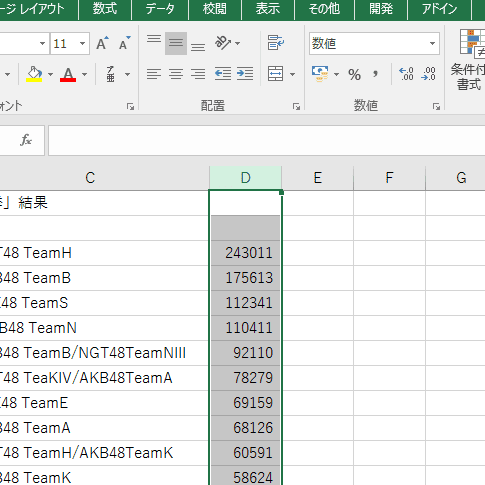Open the その他 ribbon tab
Image resolution: width=485 pixels, height=485 pixels.
pos(324,9)
